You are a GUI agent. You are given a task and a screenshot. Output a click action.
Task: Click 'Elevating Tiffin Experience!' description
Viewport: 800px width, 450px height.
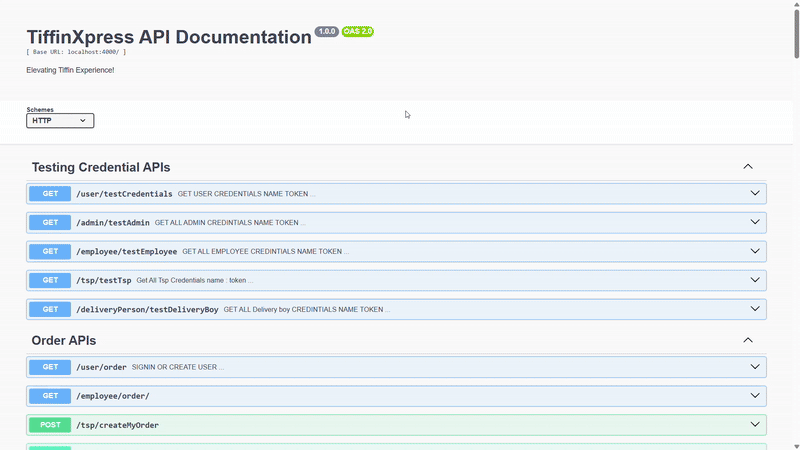[x=70, y=70]
